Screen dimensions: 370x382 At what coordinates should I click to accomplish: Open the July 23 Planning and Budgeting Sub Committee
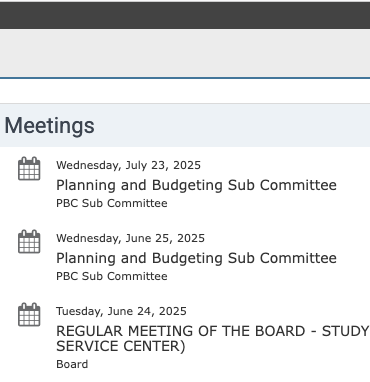pos(196,185)
